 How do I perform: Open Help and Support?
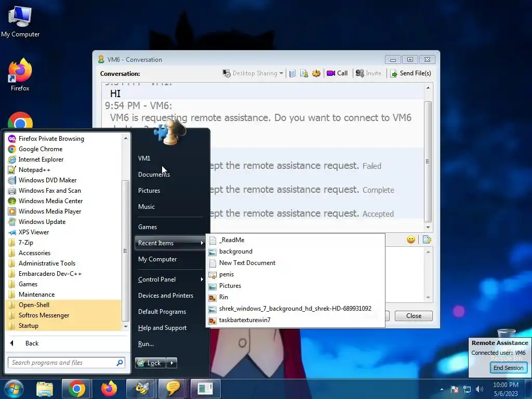pyautogui.click(x=162, y=328)
